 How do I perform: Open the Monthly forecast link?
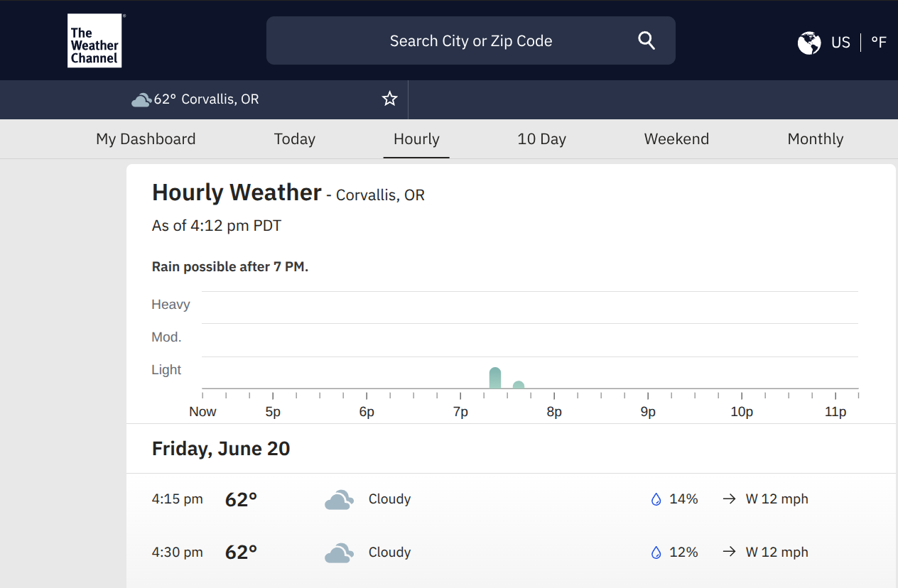[815, 139]
